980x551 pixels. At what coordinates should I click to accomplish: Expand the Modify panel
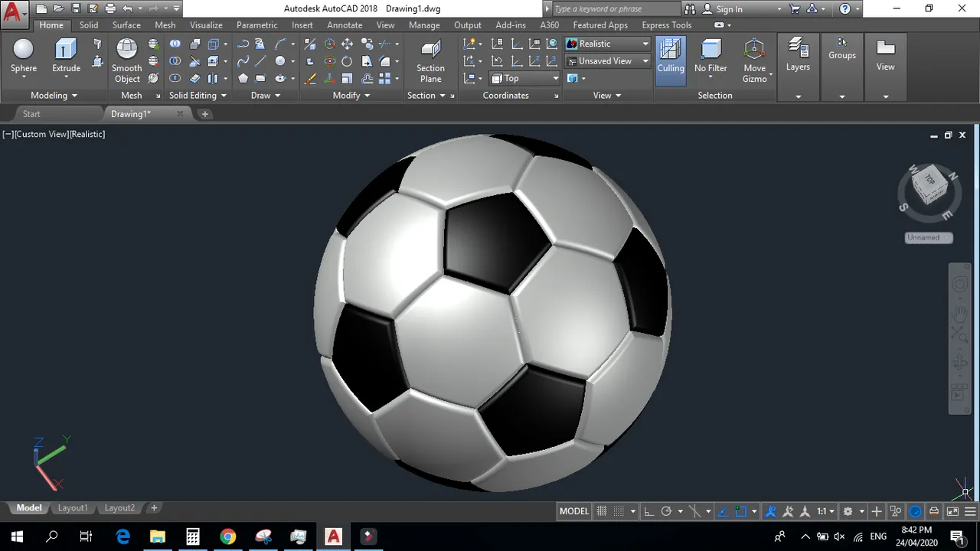click(351, 96)
